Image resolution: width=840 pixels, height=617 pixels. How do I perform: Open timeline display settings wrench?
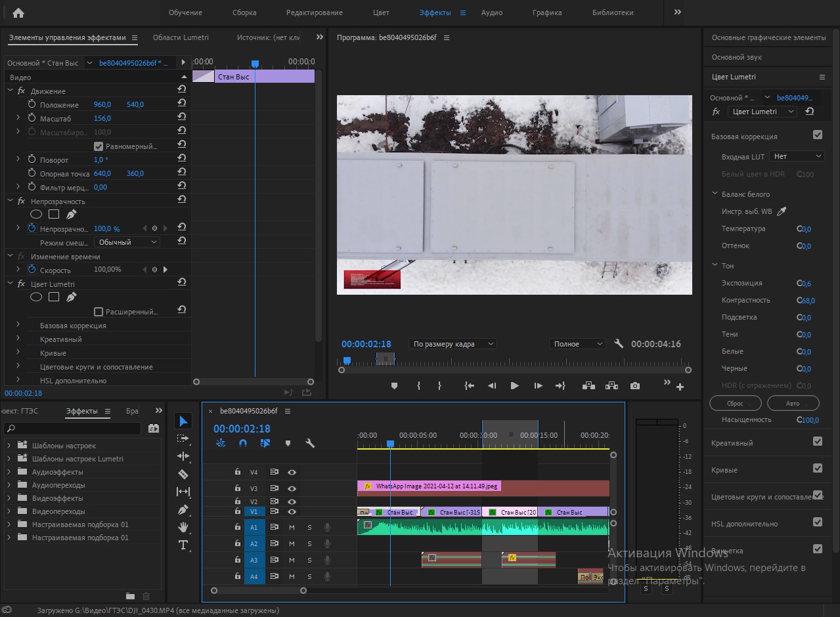pos(310,444)
